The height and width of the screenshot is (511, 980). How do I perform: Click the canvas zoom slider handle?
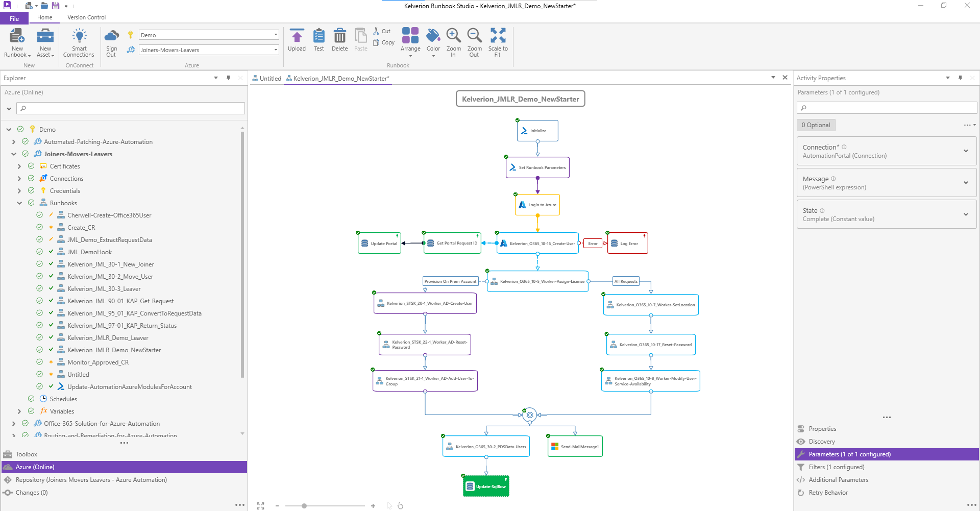(304, 506)
